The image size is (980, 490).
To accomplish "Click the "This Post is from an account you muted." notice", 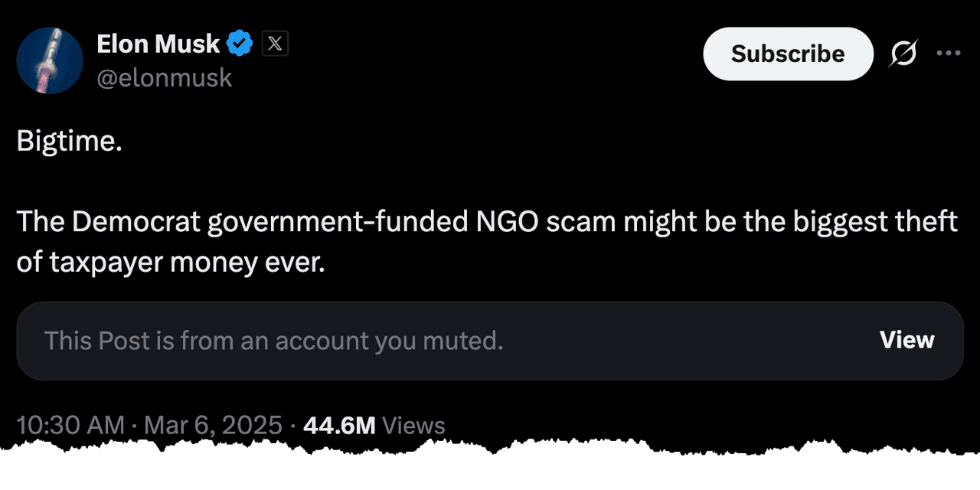I will (x=273, y=341).
